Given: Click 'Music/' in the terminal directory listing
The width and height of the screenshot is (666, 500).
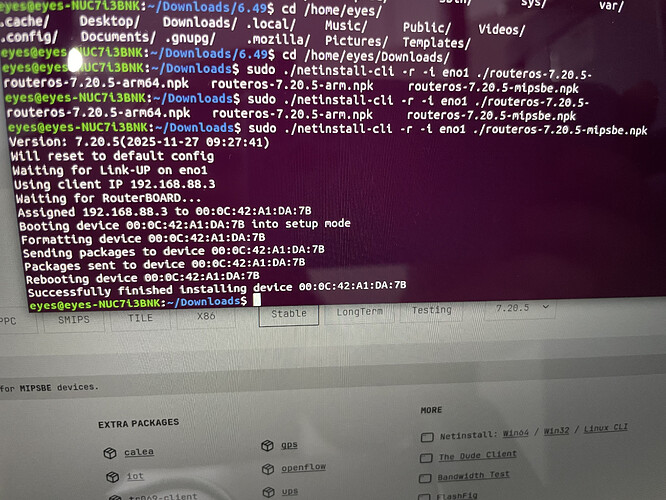Looking at the screenshot, I should point(346,25).
